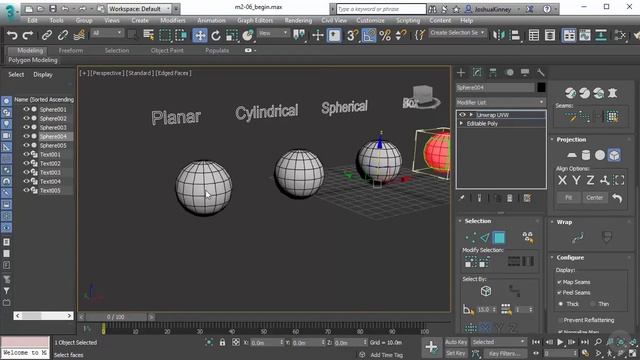Open the Workspace Default dropdown
Image resolution: width=640 pixels, height=360 pixels.
[140, 9]
